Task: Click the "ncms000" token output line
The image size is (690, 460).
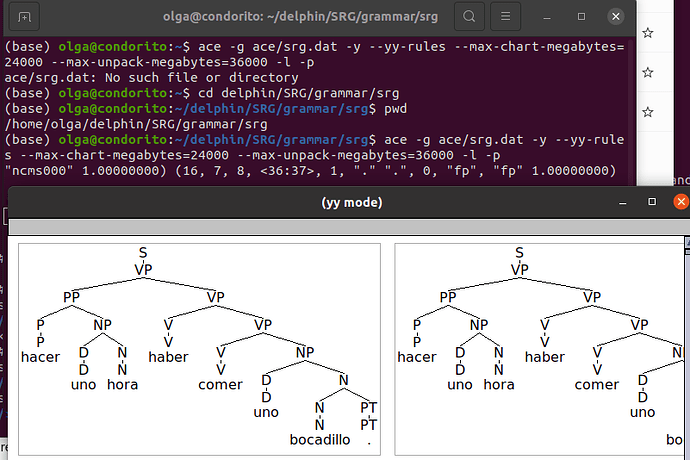Action: (x=310, y=171)
